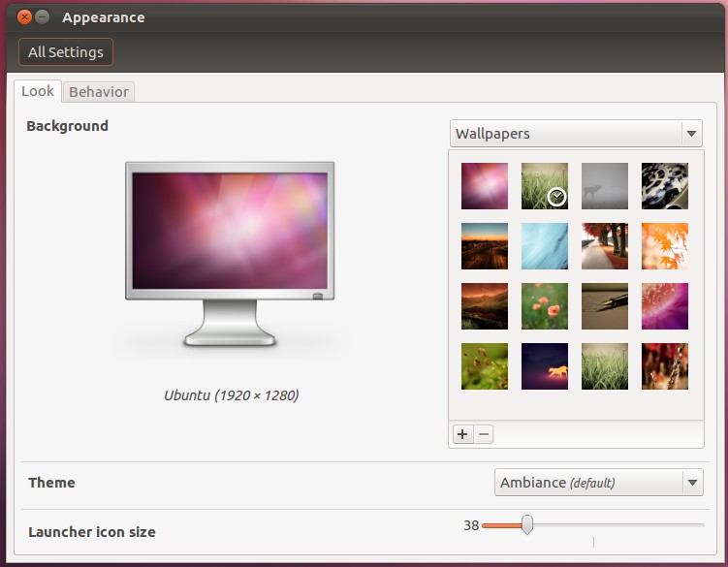Choose the fountain pen wallpaper
The image size is (728, 567).
tap(605, 306)
